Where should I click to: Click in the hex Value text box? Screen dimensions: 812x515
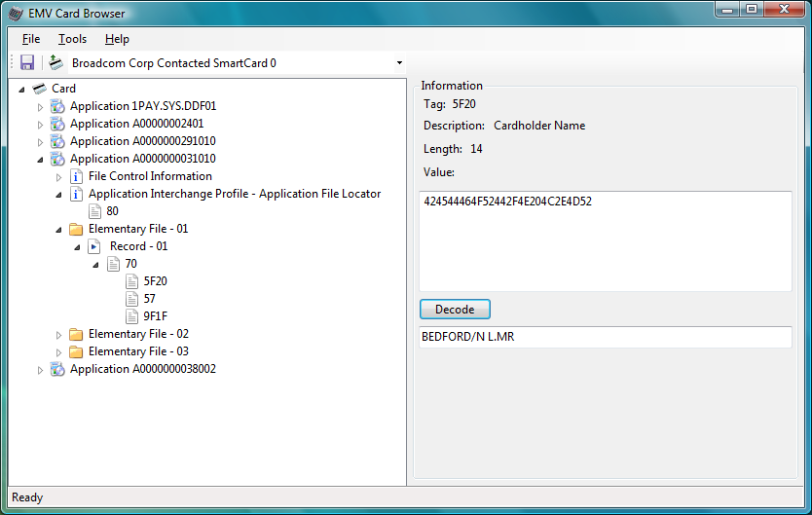606,241
